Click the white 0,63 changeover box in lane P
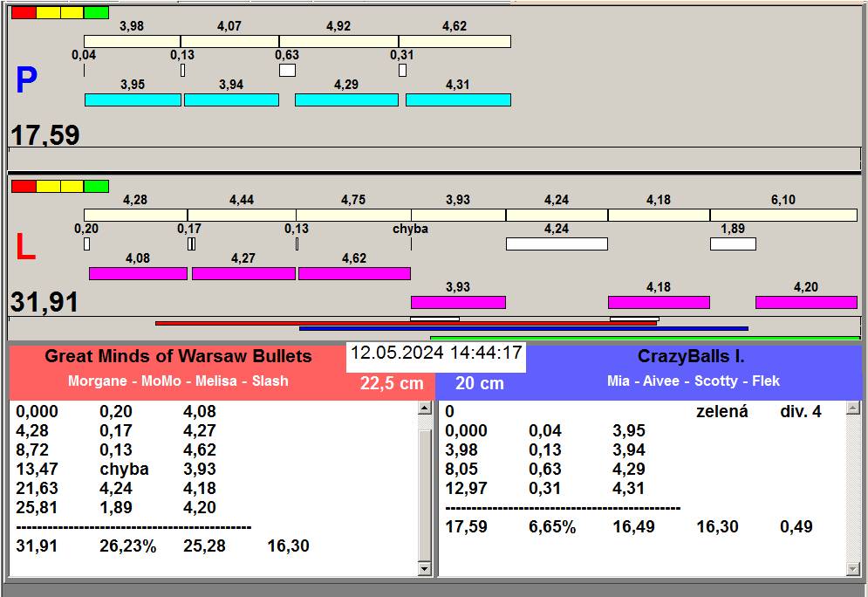The image size is (868, 597). point(287,71)
